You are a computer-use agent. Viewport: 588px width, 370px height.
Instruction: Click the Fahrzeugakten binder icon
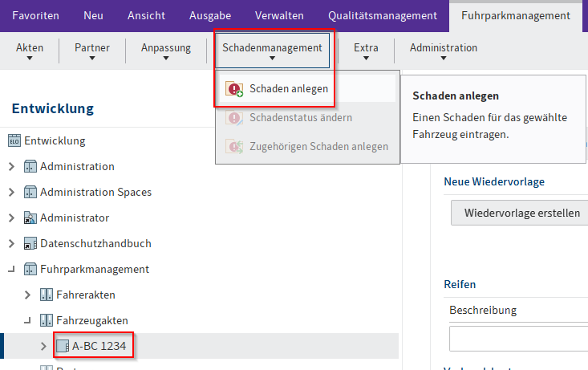click(x=47, y=320)
